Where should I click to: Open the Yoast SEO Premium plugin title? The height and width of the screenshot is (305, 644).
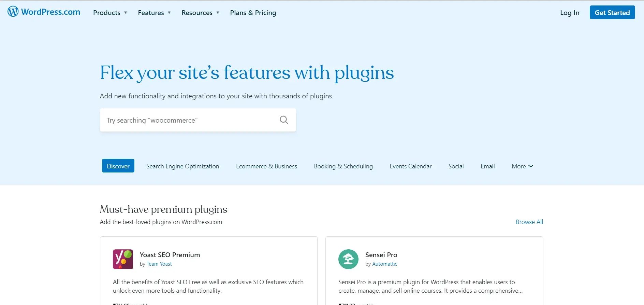point(170,255)
